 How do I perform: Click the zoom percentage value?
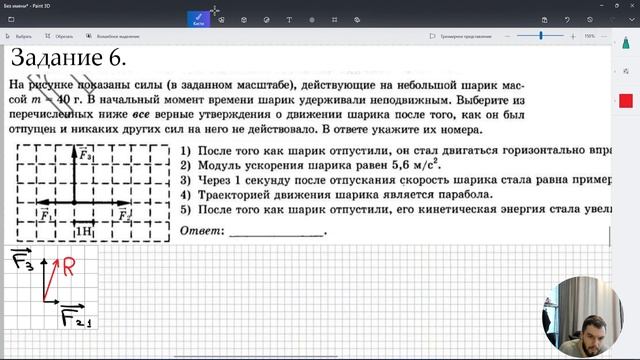589,36
